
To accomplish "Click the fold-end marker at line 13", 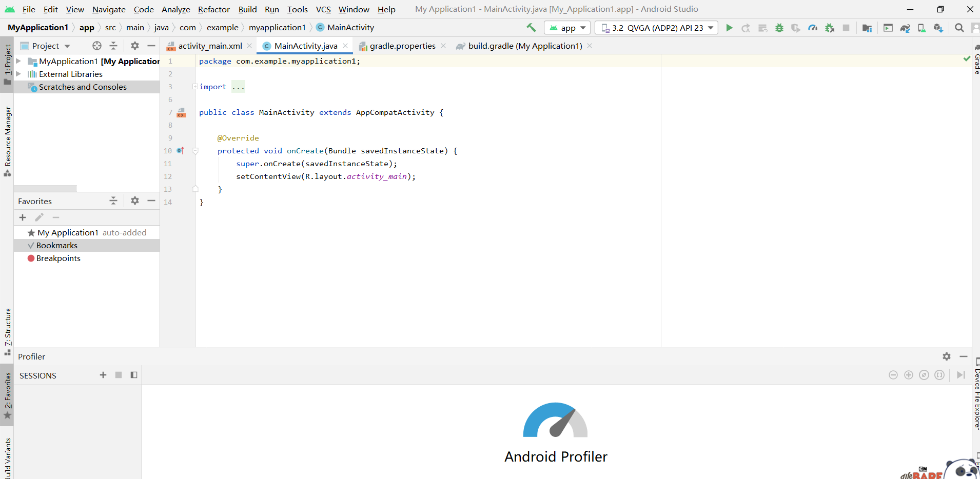I will (195, 189).
